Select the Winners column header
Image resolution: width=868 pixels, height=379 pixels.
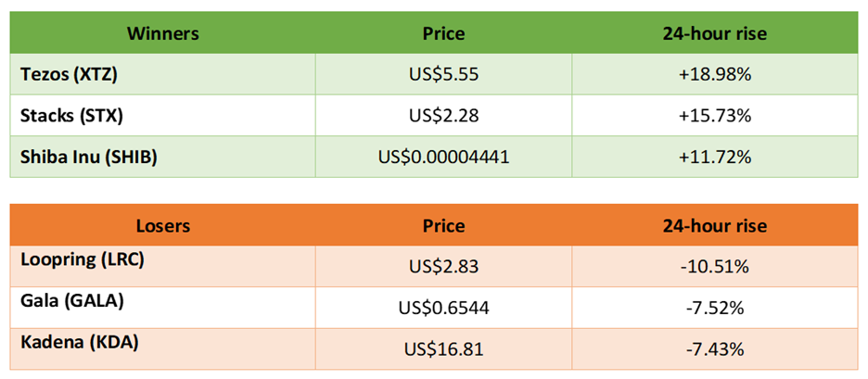(163, 33)
